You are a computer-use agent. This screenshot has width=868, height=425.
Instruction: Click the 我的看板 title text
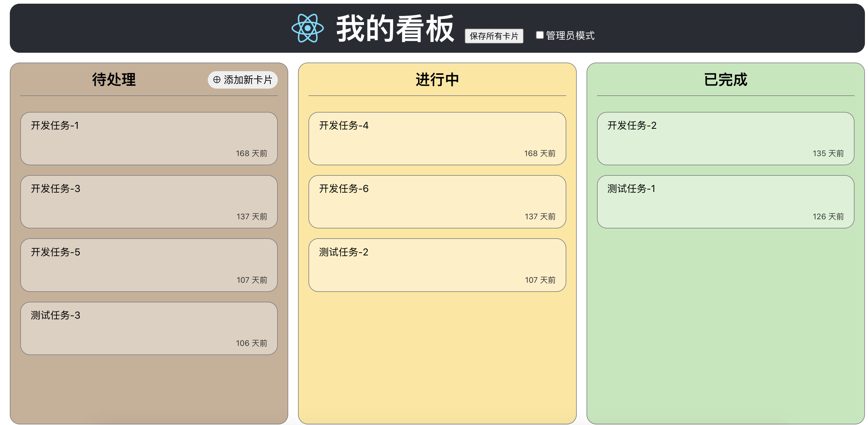(x=395, y=29)
